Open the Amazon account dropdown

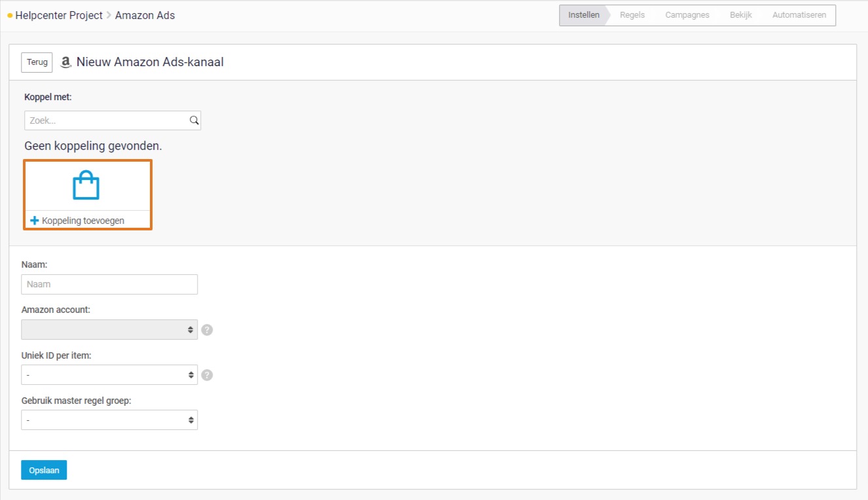[109, 329]
